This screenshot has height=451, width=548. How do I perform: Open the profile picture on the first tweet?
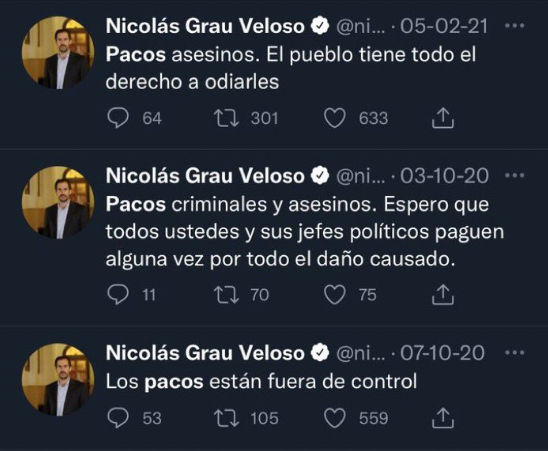tap(58, 52)
